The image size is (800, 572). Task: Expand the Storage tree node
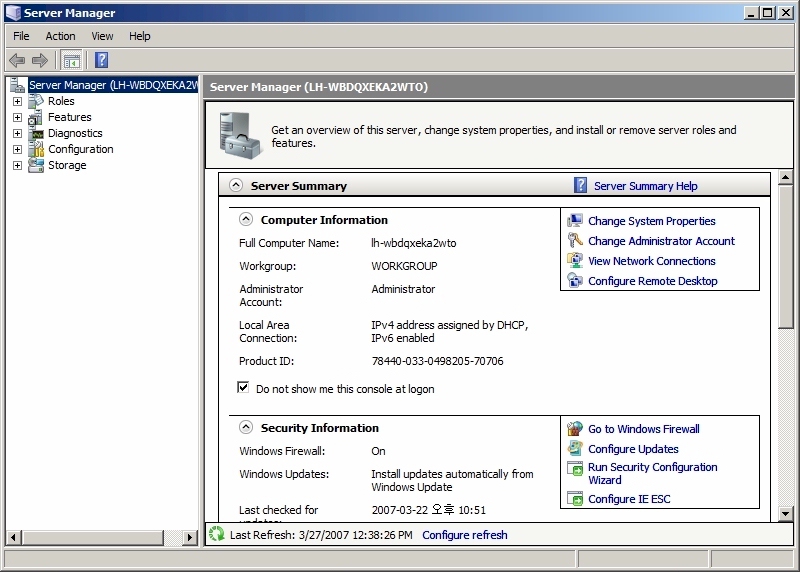(17, 166)
